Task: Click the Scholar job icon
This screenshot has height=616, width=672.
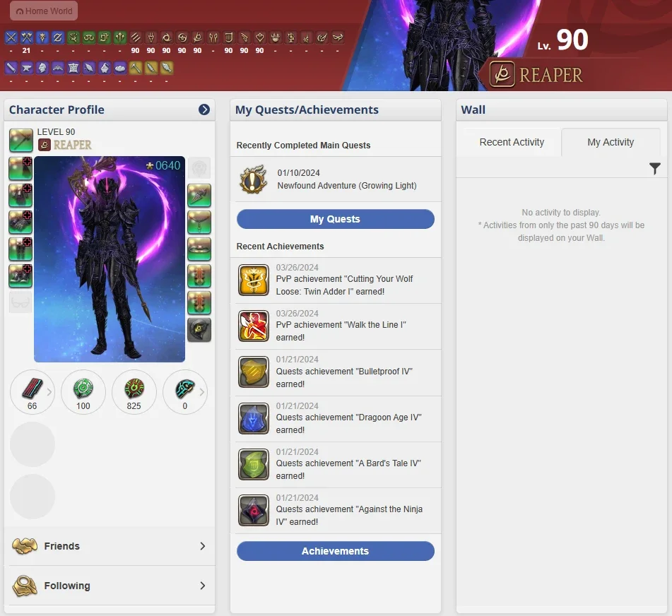Action: 89,37
